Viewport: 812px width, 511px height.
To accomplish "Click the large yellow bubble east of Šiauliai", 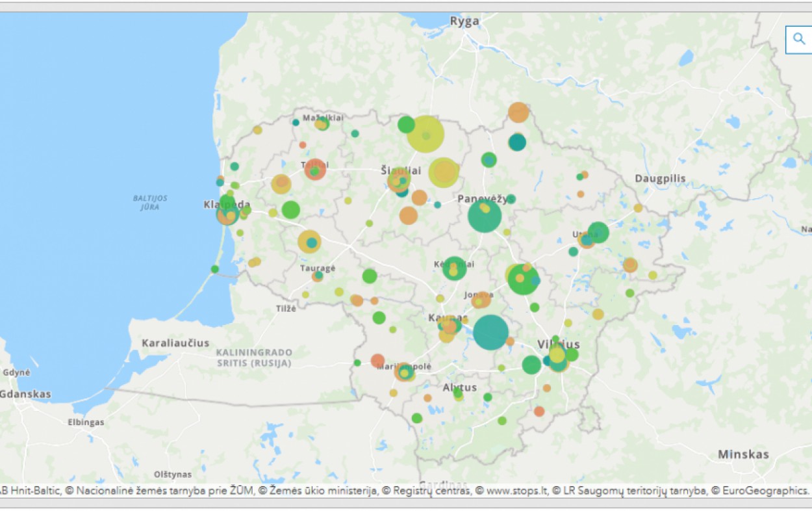I will tap(444, 172).
